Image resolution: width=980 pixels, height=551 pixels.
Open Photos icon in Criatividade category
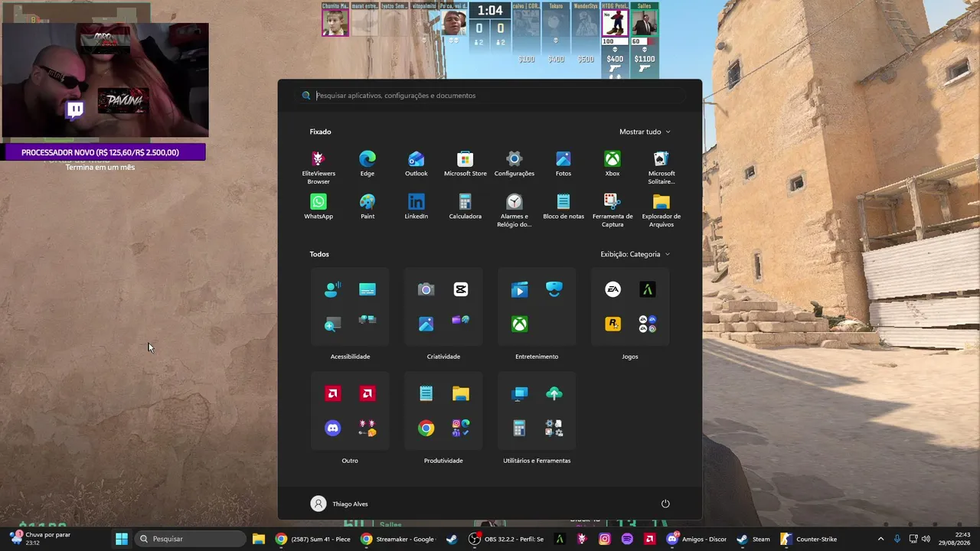pos(426,324)
